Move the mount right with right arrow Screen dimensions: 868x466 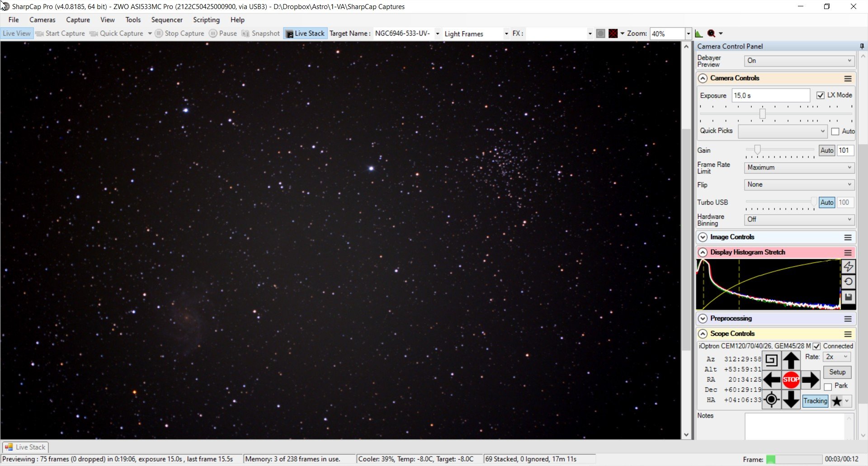pyautogui.click(x=810, y=380)
